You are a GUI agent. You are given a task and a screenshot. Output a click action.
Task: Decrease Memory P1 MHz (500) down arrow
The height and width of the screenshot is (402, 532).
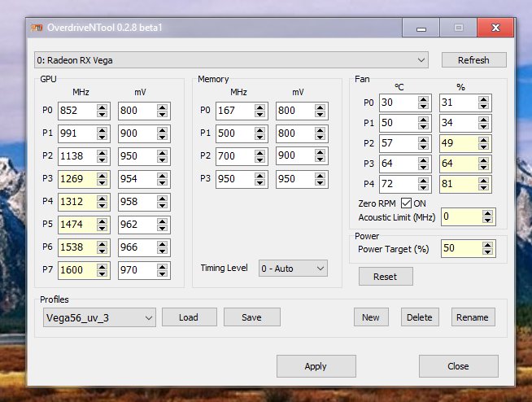pos(259,137)
